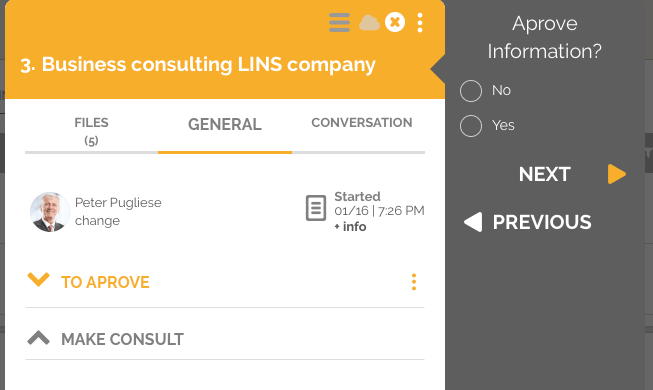Viewport: 653px width, 390px height.
Task: Open the hamburger menu icon in header
Action: [x=339, y=22]
